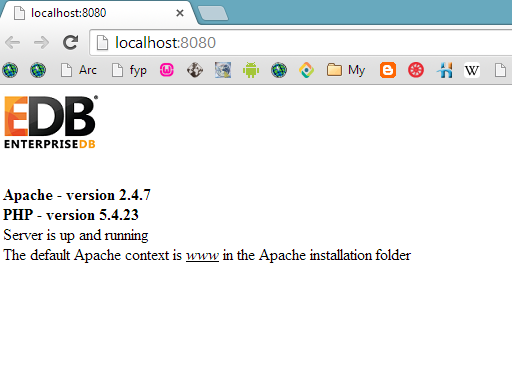Screen dimensions: 512x376
Task: Open the globe bookmark beside Arc
Action: click(x=38, y=70)
